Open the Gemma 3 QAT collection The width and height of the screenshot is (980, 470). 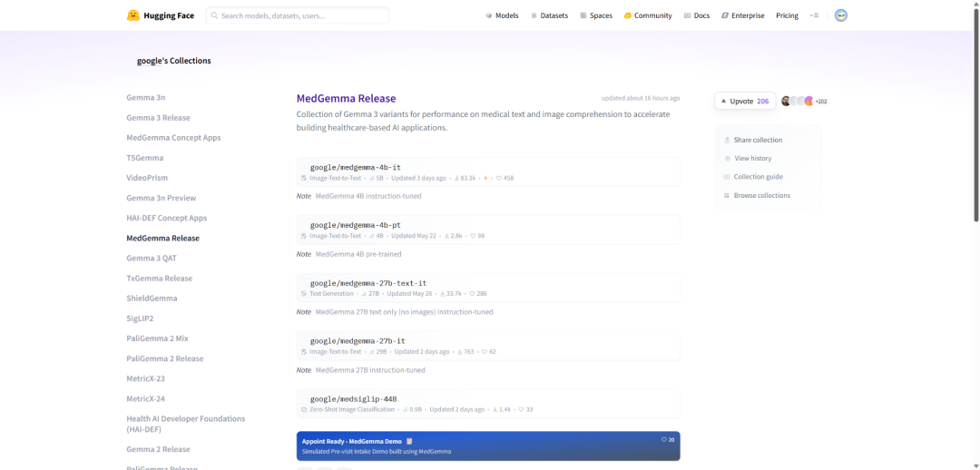tap(152, 258)
